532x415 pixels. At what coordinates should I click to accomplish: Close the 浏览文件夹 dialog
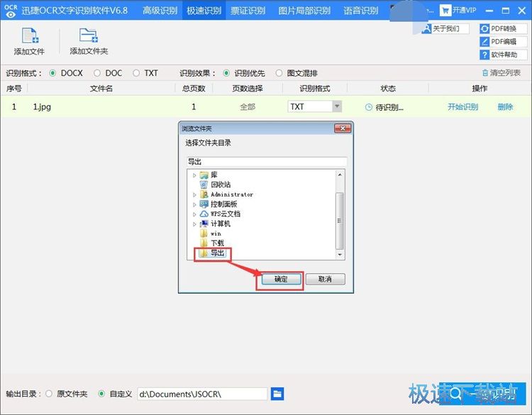(x=343, y=128)
